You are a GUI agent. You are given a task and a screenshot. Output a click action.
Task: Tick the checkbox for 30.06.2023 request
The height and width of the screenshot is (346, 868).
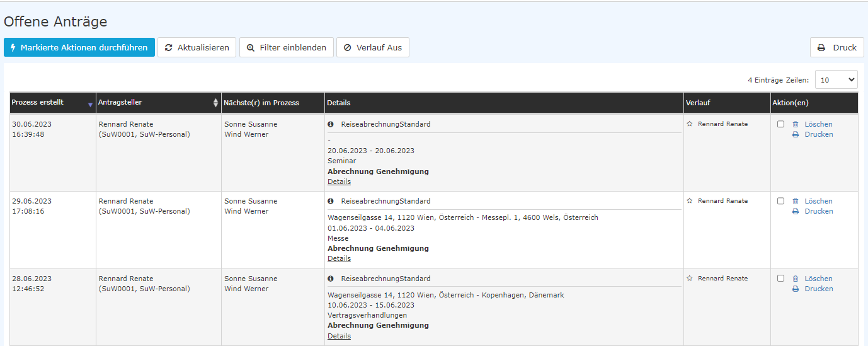(x=780, y=124)
